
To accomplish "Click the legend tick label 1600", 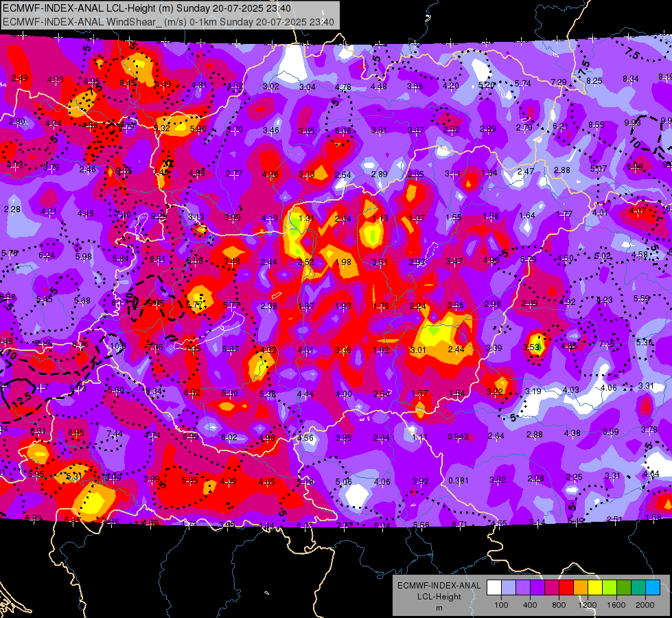I will point(616,605).
